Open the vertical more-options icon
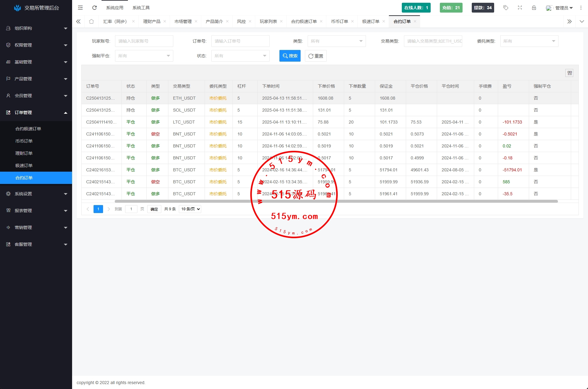 click(x=581, y=8)
